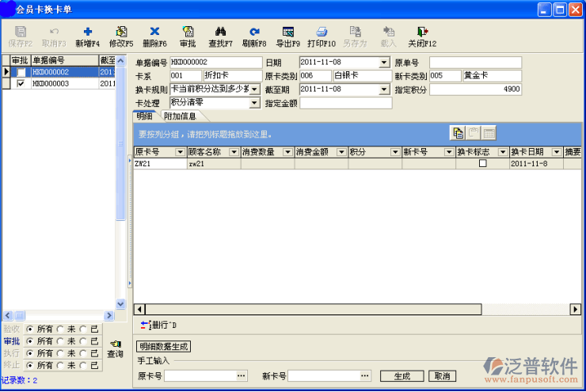Toggle approval checkbox for HKD000003
Screen dimensions: 586x392
point(21,84)
